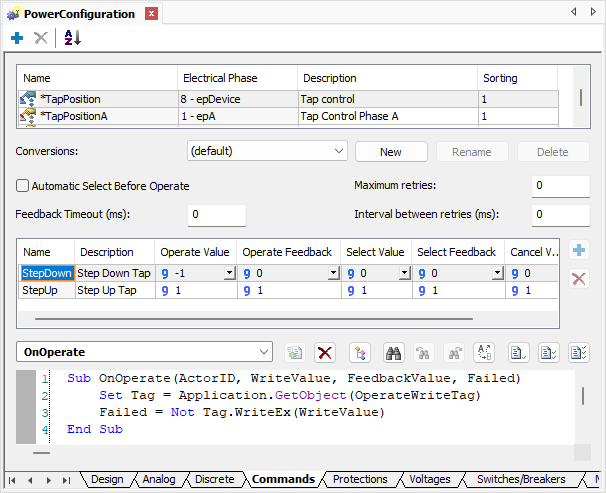
Task: Click the Feedback Timeout input field
Action: pos(216,215)
